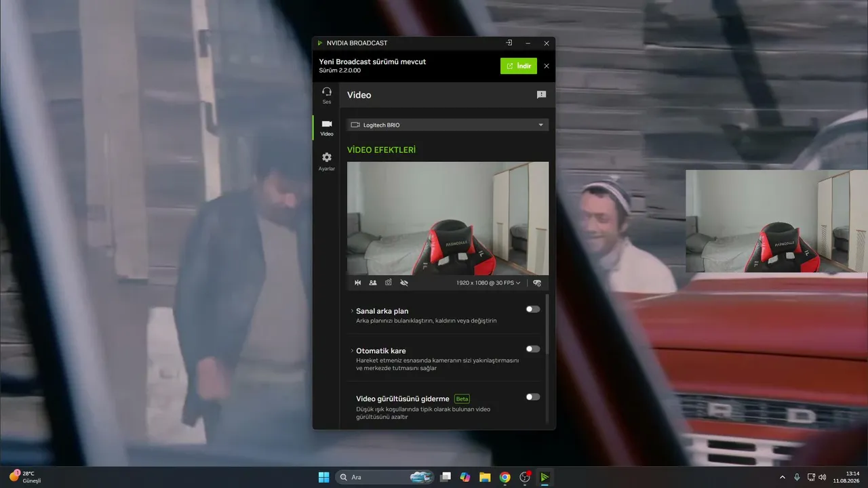Click the floating camera preview on desktop

776,221
